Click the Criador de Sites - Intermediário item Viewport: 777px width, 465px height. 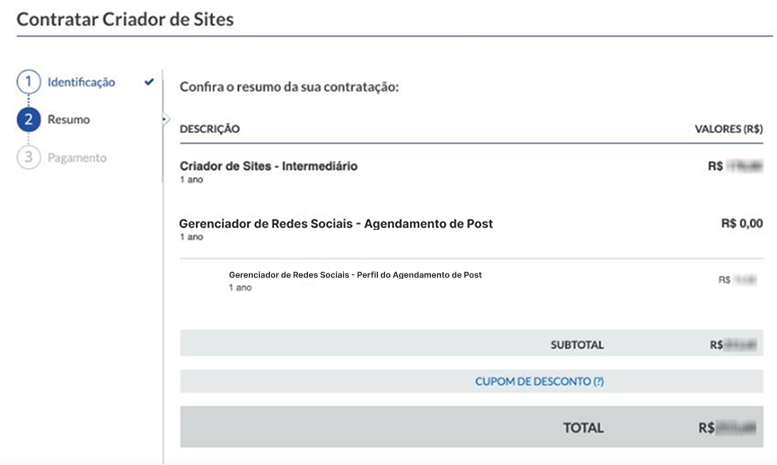[269, 166]
